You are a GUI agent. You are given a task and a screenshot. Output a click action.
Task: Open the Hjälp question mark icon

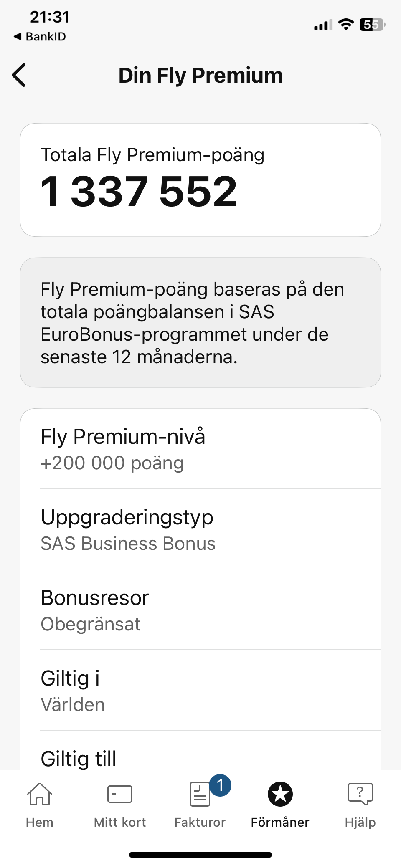pyautogui.click(x=360, y=793)
